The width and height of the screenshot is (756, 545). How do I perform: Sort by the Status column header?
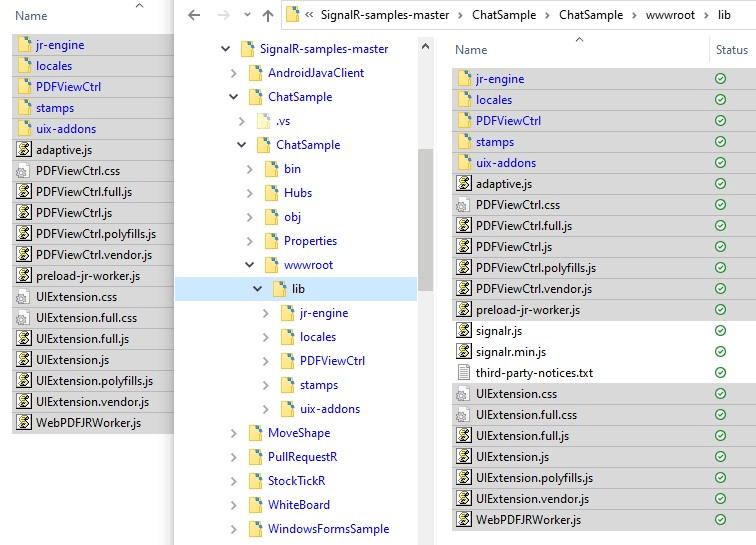(731, 50)
